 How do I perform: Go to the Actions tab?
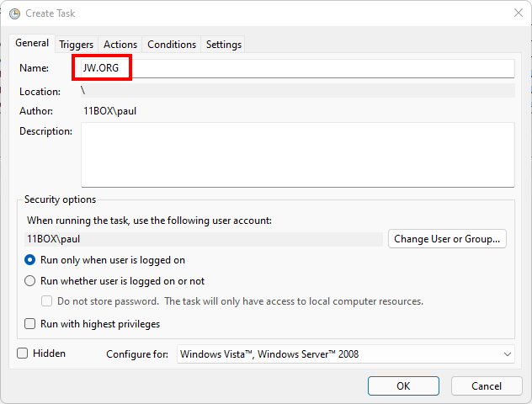pos(120,45)
